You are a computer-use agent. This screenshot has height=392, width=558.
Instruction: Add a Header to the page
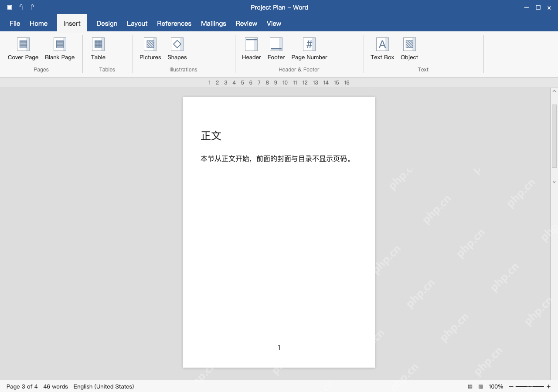[252, 49]
